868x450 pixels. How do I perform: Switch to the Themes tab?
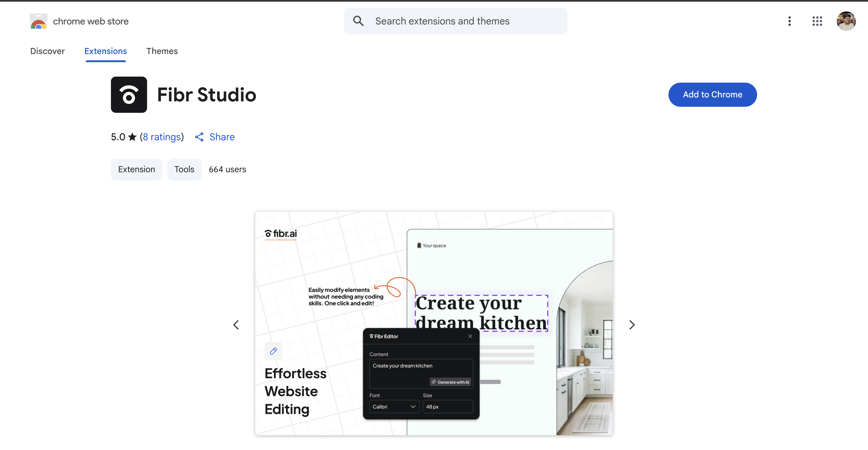162,51
